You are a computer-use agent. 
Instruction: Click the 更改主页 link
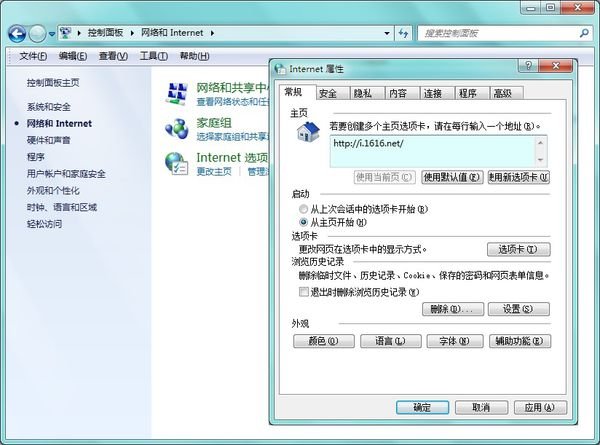214,171
